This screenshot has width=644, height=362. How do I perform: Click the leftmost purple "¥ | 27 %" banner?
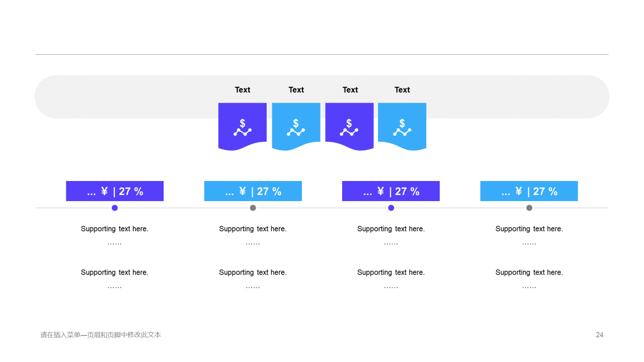(x=115, y=191)
